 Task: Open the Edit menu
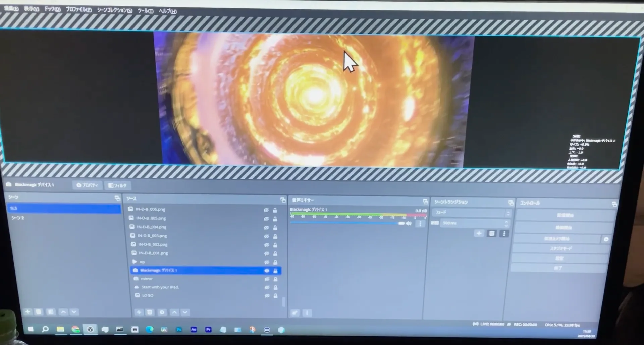(x=11, y=8)
